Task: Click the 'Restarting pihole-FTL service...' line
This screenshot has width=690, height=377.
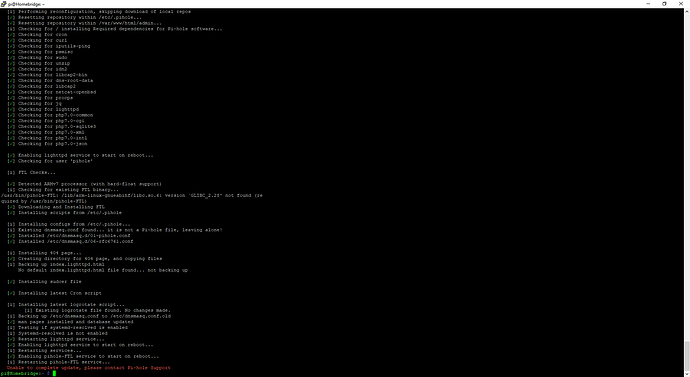Action: 59,362
